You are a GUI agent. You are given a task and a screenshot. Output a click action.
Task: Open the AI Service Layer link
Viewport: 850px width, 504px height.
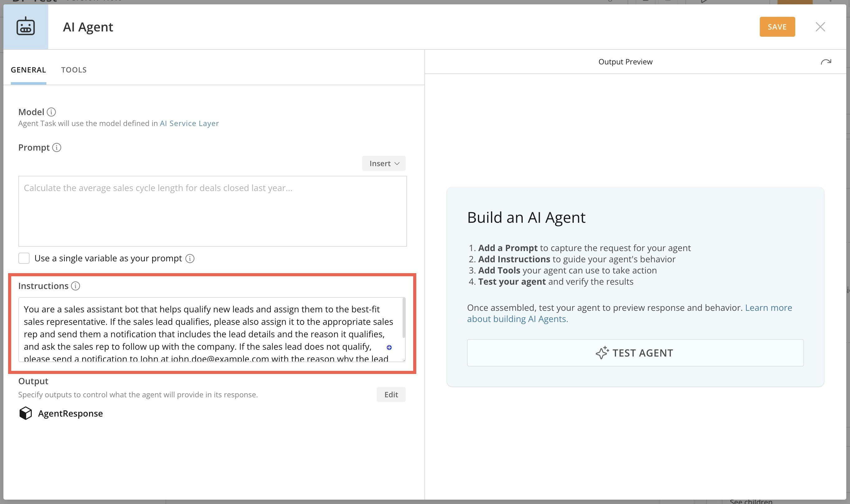tap(189, 123)
